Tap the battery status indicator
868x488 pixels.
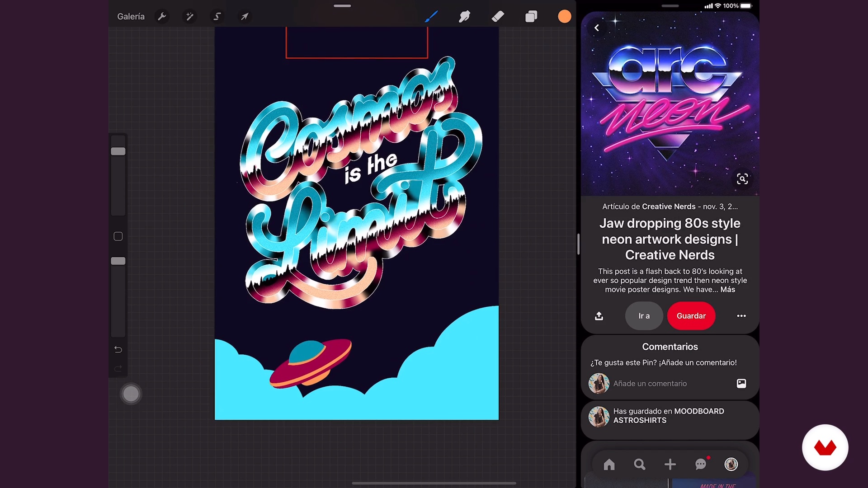[x=746, y=6]
